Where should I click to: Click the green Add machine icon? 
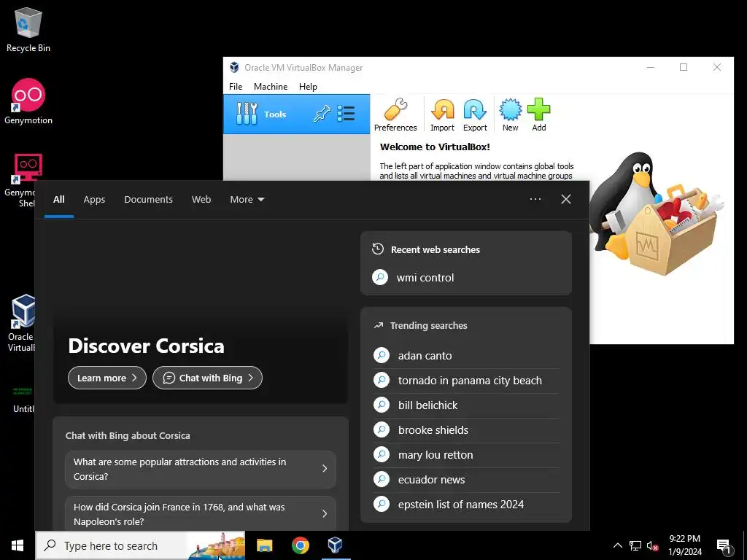pyautogui.click(x=539, y=114)
